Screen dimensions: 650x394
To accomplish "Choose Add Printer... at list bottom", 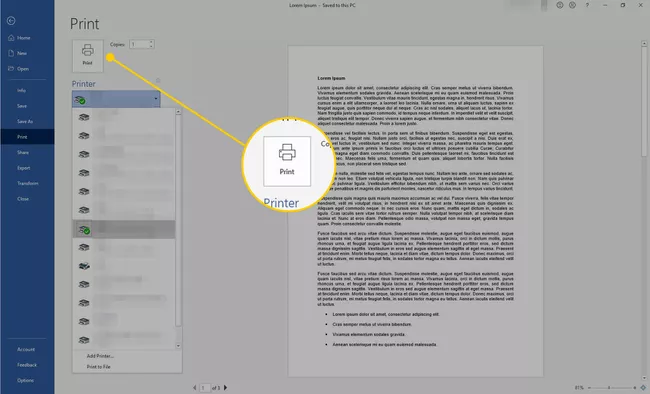I will pos(100,356).
